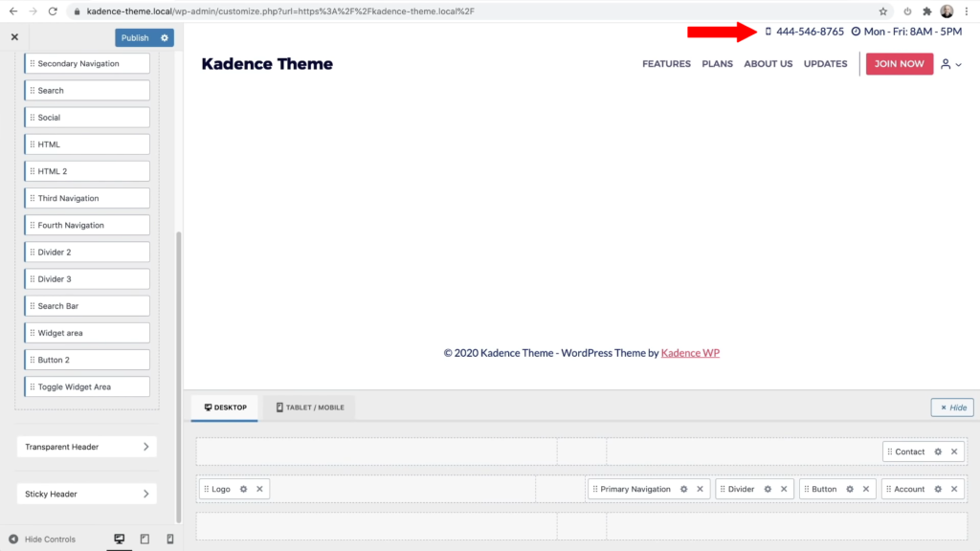
Task: Click the Kadence Theme site title
Action: click(267, 64)
